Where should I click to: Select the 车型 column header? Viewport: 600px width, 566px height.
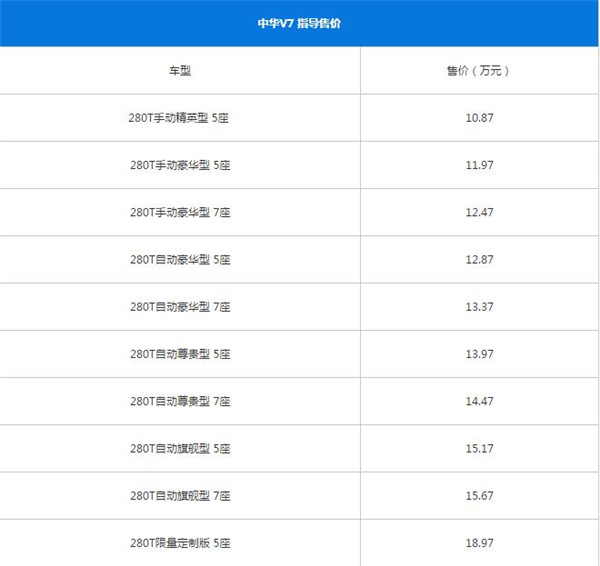pos(180,71)
